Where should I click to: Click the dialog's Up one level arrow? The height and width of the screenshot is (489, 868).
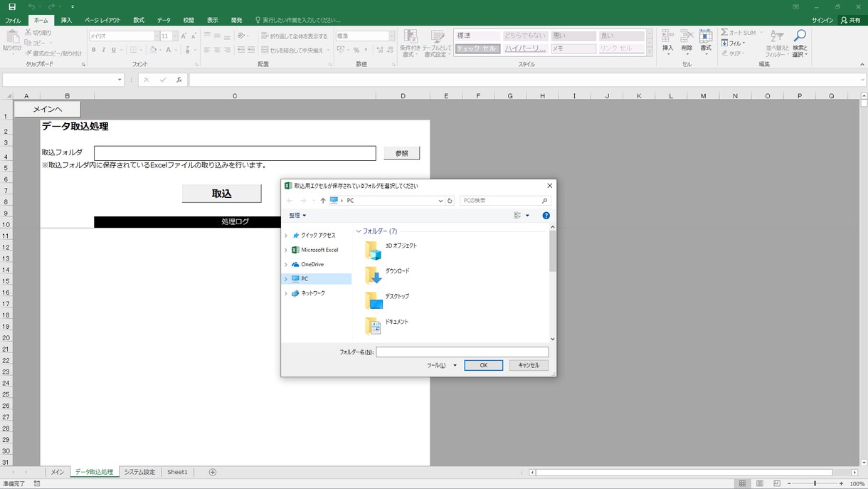pyautogui.click(x=323, y=201)
